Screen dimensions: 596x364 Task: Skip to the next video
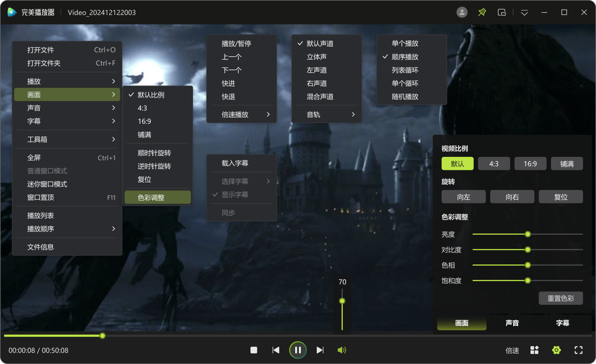point(320,350)
